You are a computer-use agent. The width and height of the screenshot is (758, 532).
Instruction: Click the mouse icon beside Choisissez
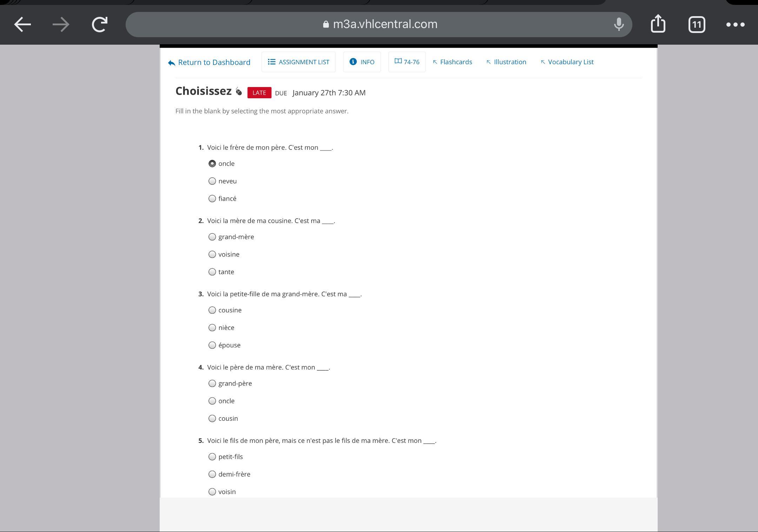[x=239, y=92]
